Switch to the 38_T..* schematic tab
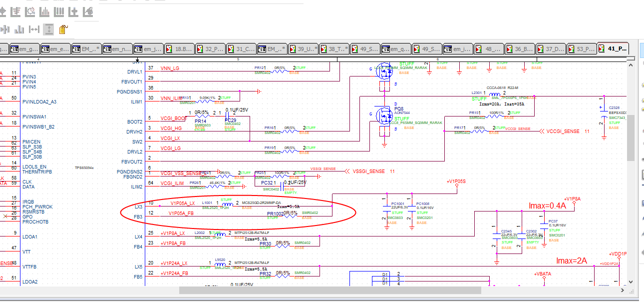The image size is (644, 302). coord(334,49)
